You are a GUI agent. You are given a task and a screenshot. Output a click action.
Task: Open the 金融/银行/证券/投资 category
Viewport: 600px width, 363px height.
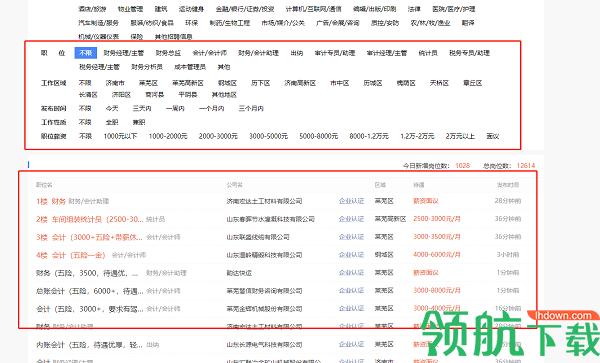(245, 9)
